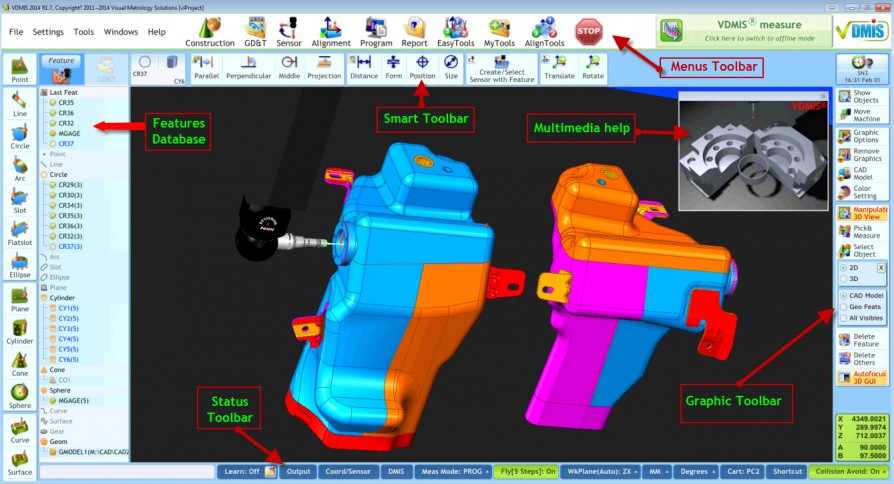Click the VDMIS measure offline mode banner
The image size is (894, 484).
(x=744, y=31)
